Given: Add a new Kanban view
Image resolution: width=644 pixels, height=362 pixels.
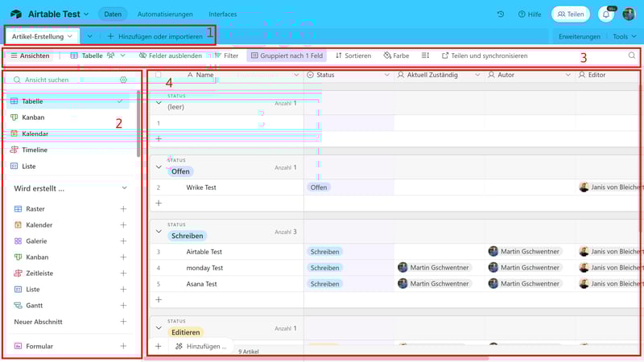Looking at the screenshot, I should [123, 257].
